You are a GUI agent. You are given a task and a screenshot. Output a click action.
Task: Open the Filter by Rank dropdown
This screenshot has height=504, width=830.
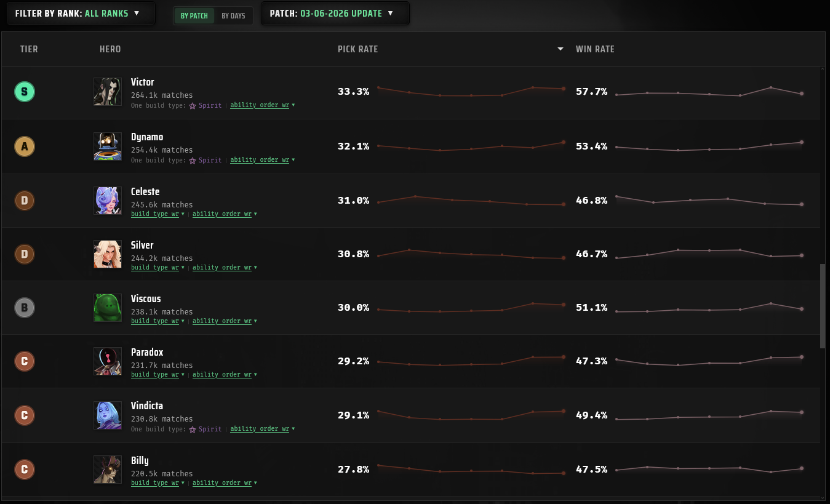(x=81, y=13)
